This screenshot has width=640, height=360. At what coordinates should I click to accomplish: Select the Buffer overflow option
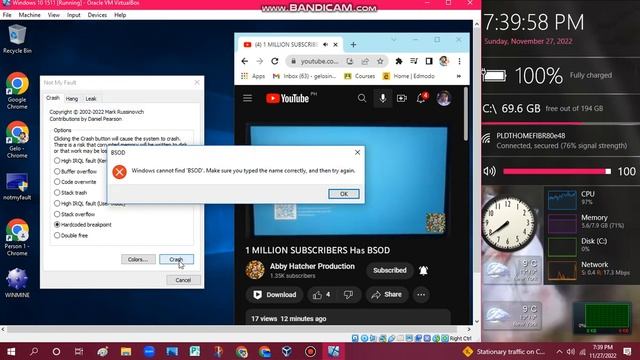pos(76,171)
